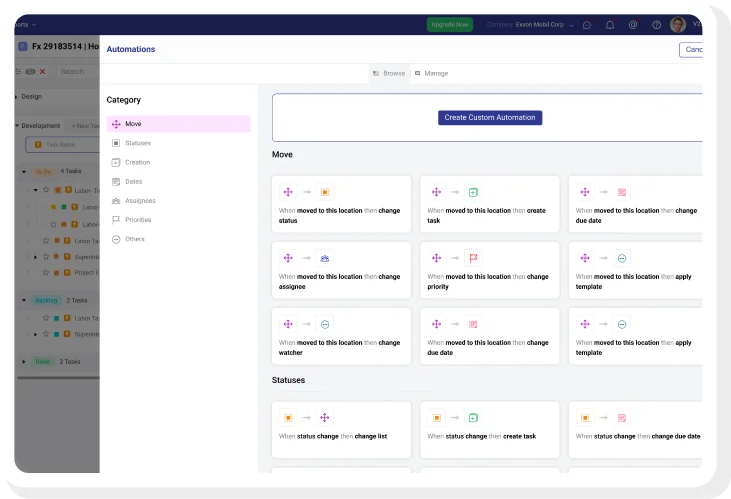Select the Assignees category
731x499 pixels.
[x=179, y=201]
